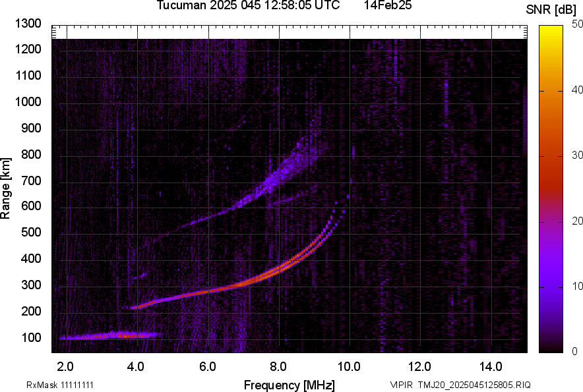583x392 pixels.
Task: Click the colorbar tick label '30'
Action: (x=578, y=155)
